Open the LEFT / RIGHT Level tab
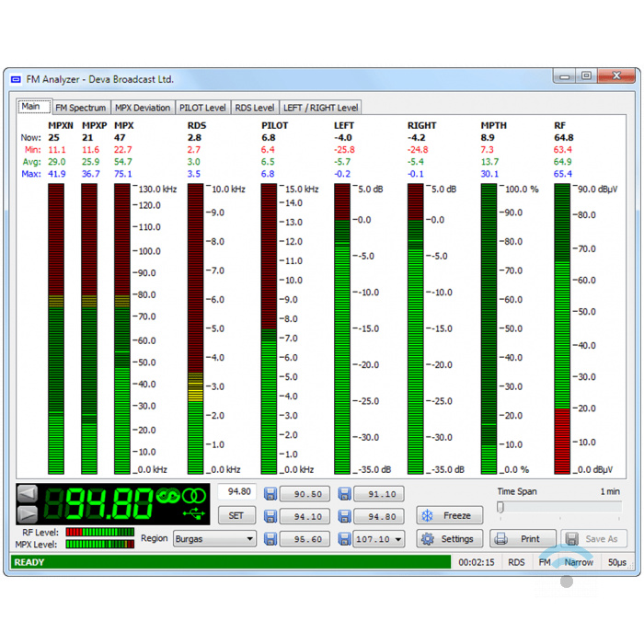This screenshot has height=644, width=644. point(320,108)
